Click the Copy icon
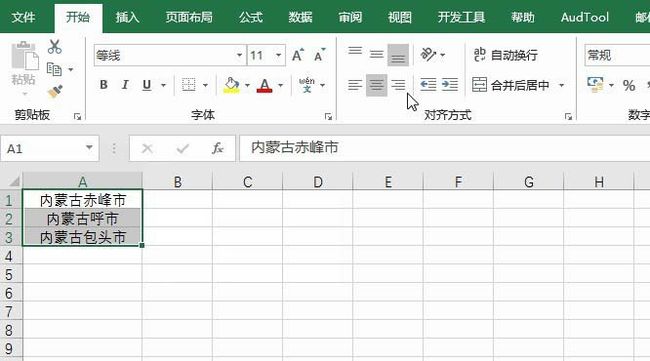This screenshot has height=361, width=650. [x=54, y=69]
